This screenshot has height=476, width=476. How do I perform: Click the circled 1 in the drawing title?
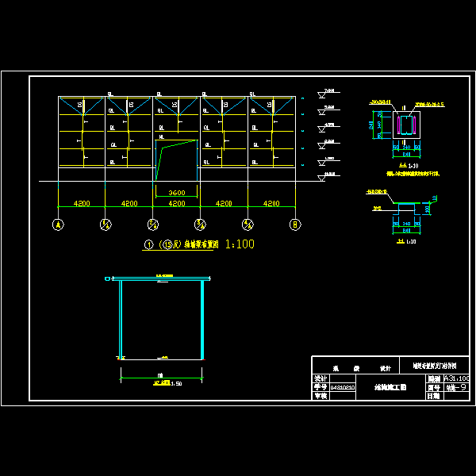click(148, 245)
